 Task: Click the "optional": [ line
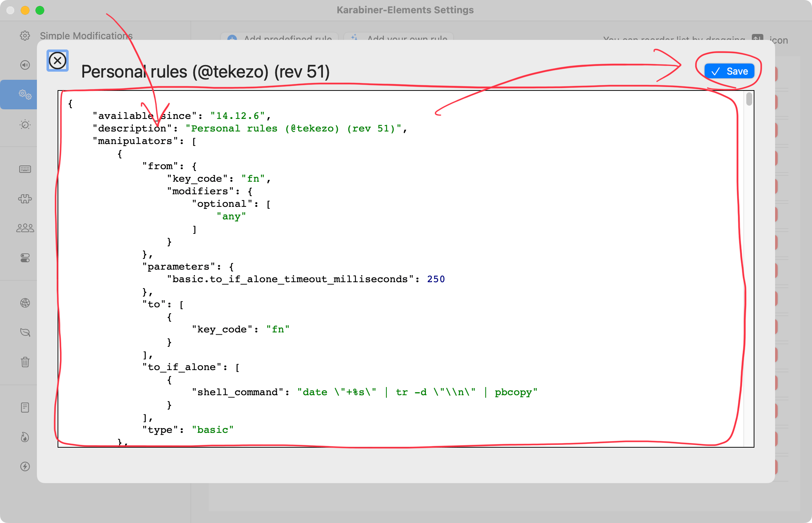click(x=231, y=204)
